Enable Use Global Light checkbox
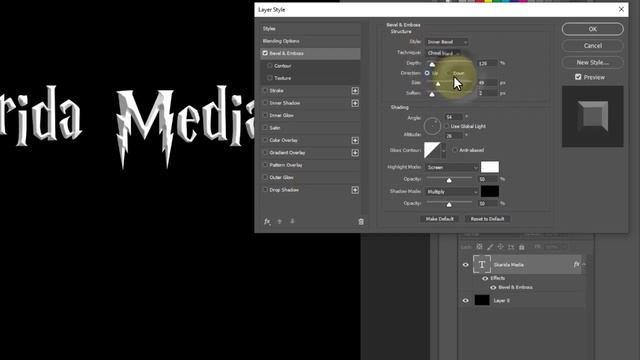Image resolution: width=640 pixels, height=360 pixels. [x=447, y=126]
